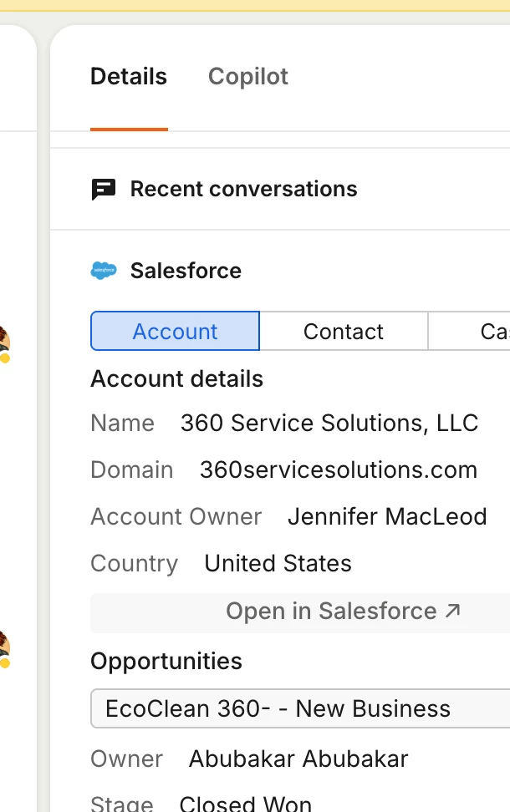
Task: Click the Account details heading
Action: pyautogui.click(x=176, y=378)
